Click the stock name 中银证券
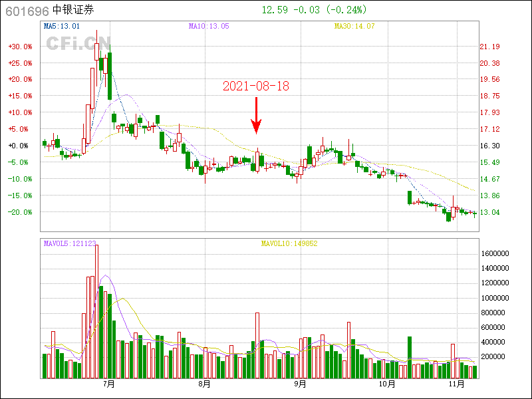532x399 pixels. pyautogui.click(x=74, y=11)
